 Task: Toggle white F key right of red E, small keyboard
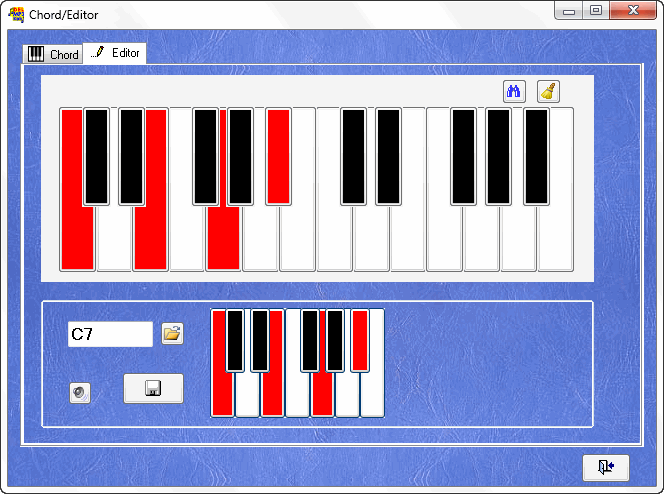click(x=297, y=396)
